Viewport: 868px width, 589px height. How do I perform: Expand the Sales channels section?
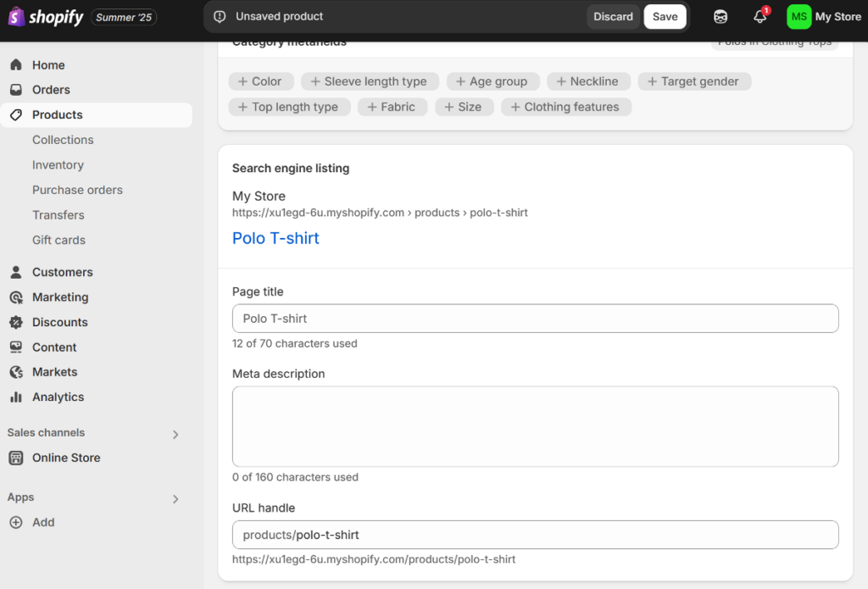point(175,433)
